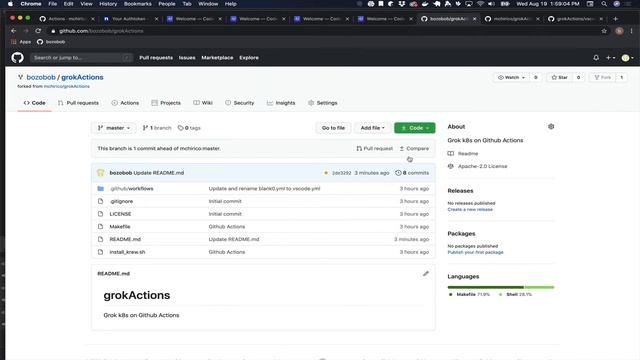Click the Spotlight search icon in menu bar

pyautogui.click(x=604, y=4)
